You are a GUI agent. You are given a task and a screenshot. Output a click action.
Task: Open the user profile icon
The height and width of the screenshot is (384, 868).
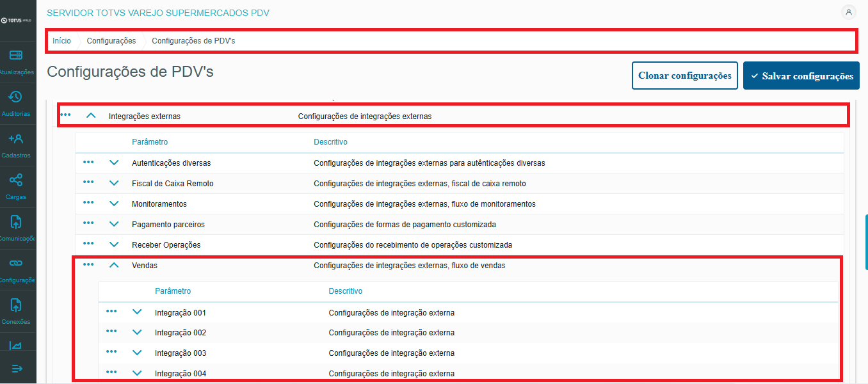click(x=849, y=12)
